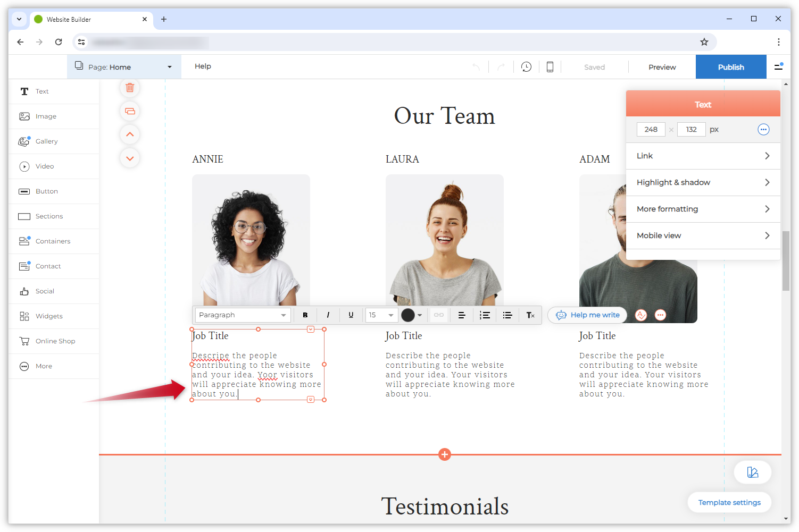
Task: Open text alignment options
Action: click(x=462, y=315)
